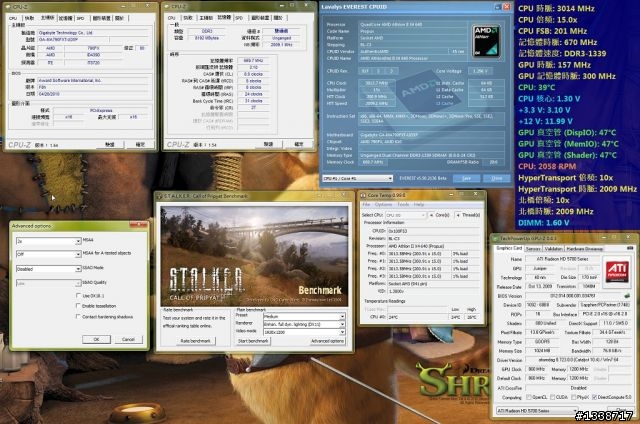This screenshot has width=640, height=424.
Task: Click right CPU-Z window title icon
Action: [x=167, y=7]
